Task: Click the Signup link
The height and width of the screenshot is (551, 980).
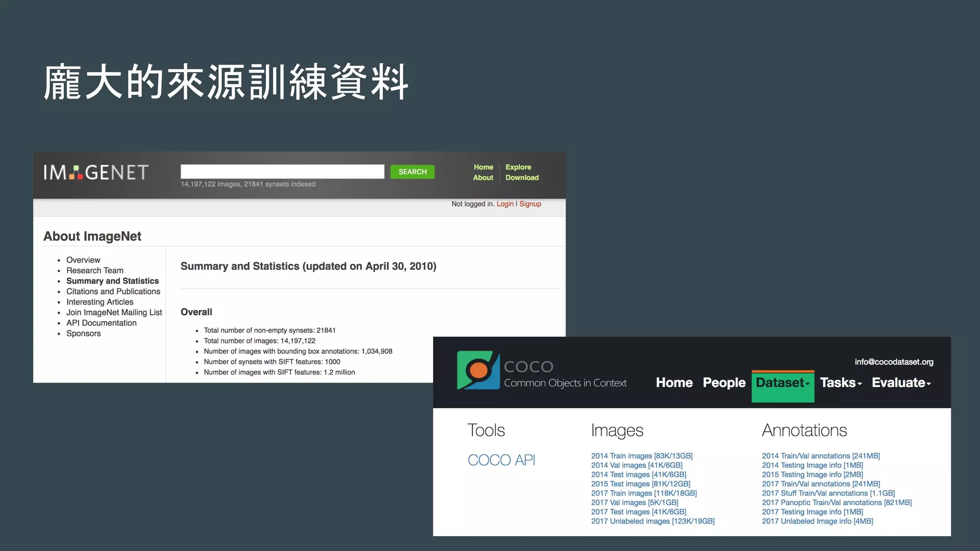Action: click(530, 204)
